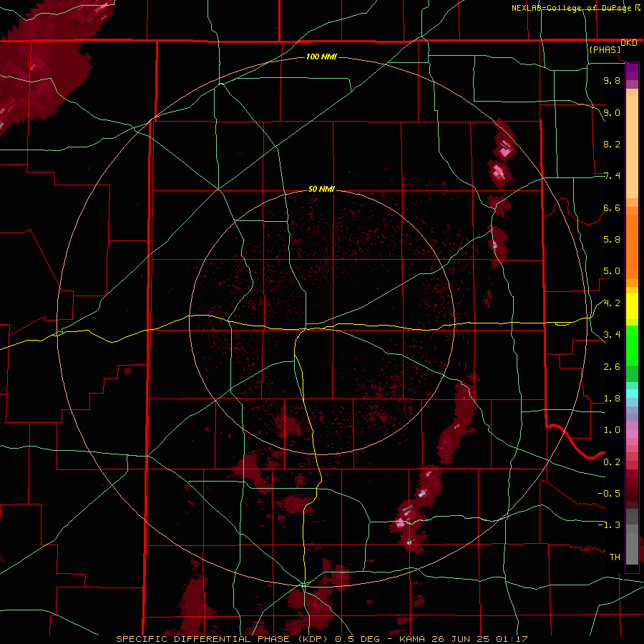Click the 100 NMI range ring label
Screen dimensions: 644x644
tap(321, 57)
